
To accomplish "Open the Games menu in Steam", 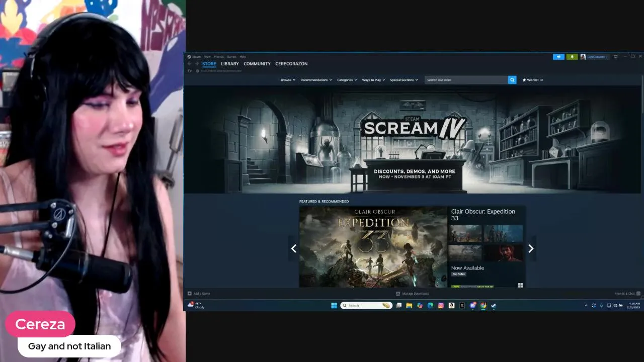I will point(231,57).
